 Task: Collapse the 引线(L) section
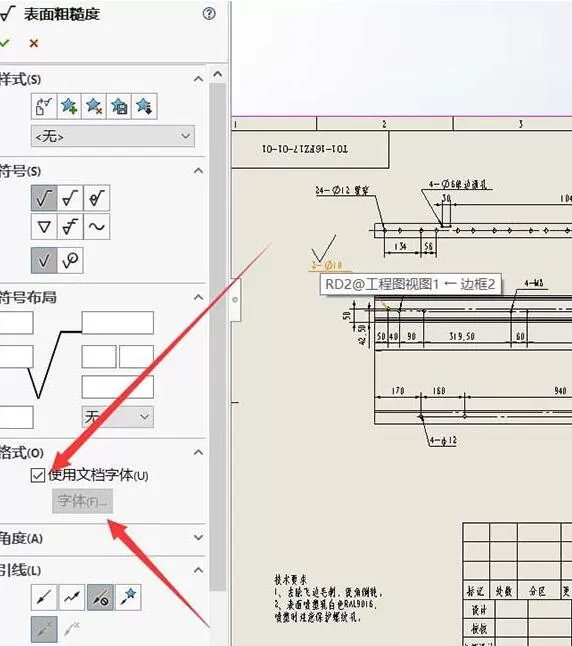click(199, 570)
